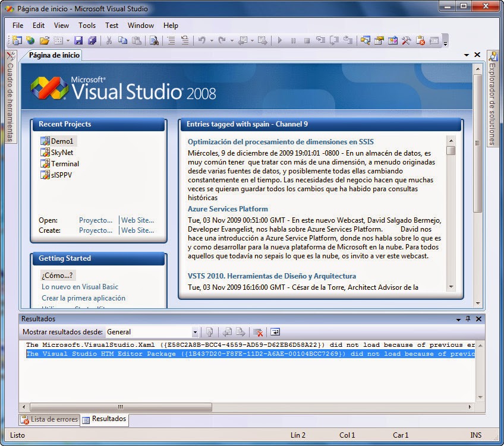Click the Stop Debugging square icon
Screen dimensions: 504x446
click(307, 40)
